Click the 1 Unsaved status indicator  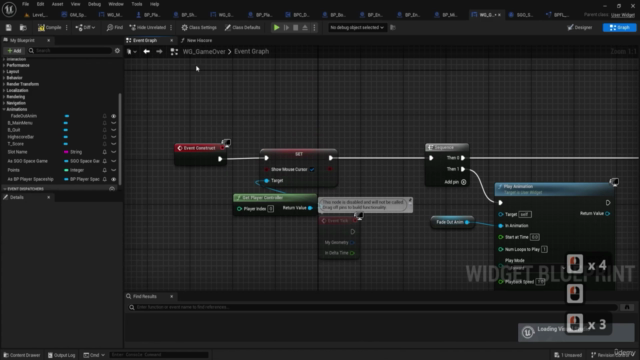click(568, 355)
